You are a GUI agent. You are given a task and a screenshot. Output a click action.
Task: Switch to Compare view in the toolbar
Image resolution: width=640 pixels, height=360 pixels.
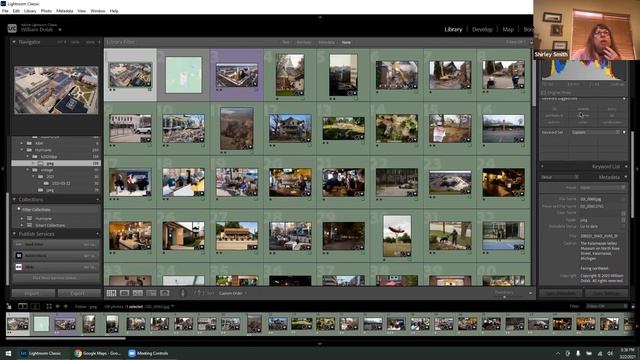(x=138, y=293)
